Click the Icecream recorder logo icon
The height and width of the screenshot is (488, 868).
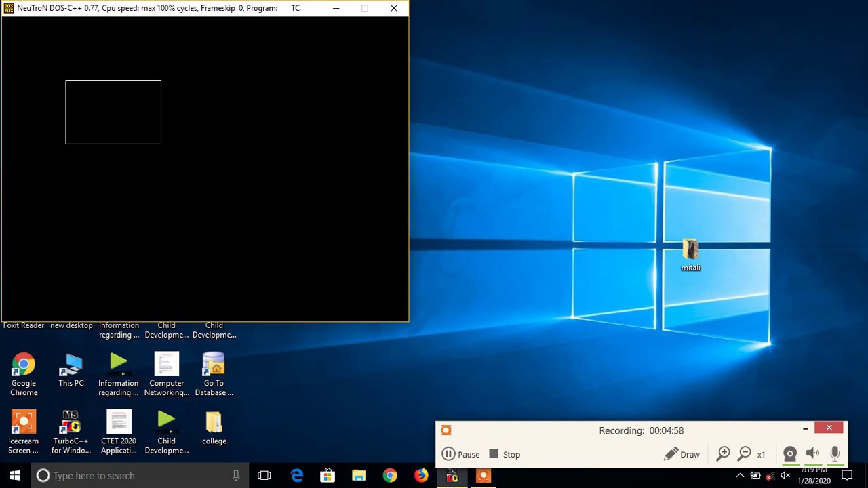[446, 430]
